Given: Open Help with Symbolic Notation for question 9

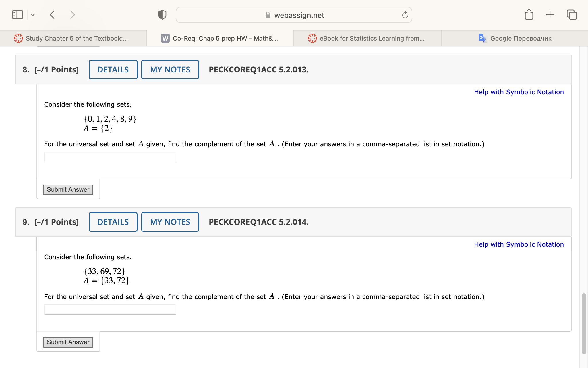Looking at the screenshot, I should 519,244.
